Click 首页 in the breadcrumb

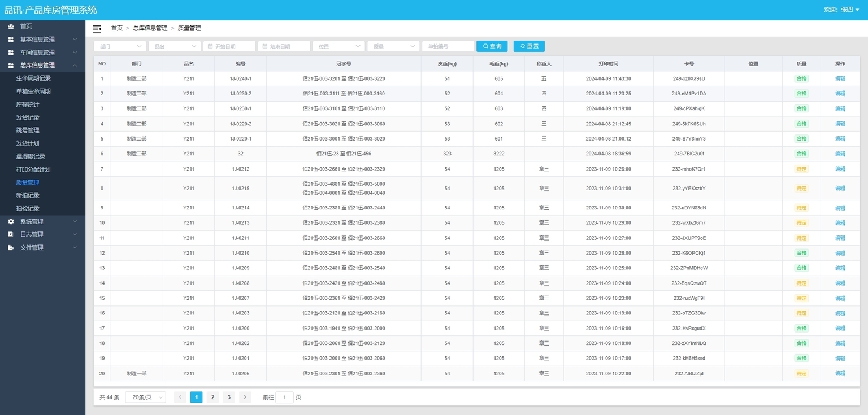tap(117, 28)
